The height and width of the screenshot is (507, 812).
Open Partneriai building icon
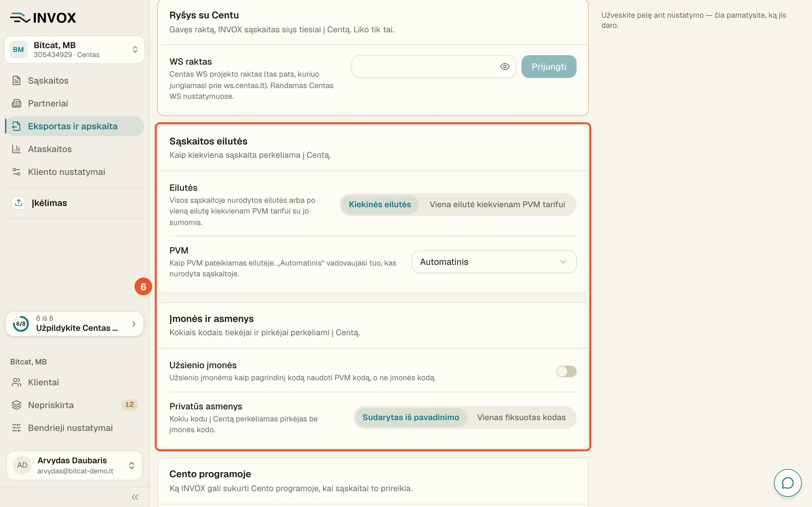(x=16, y=103)
